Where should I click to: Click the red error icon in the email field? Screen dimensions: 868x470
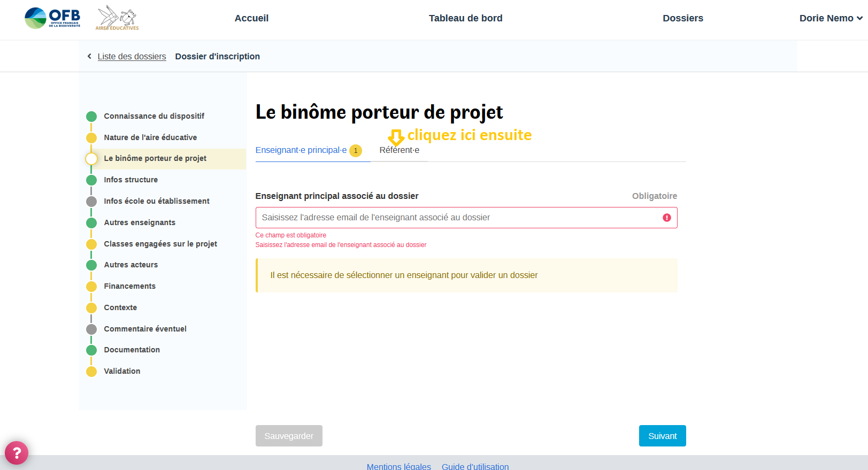pos(666,218)
